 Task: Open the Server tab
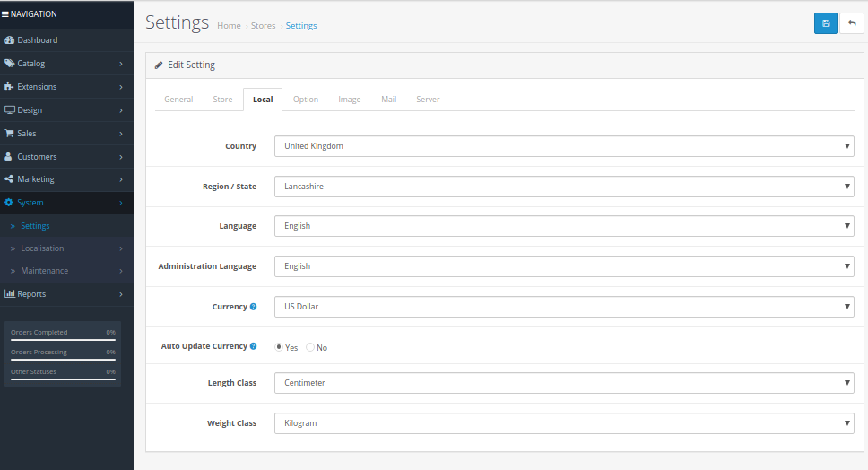coord(428,100)
